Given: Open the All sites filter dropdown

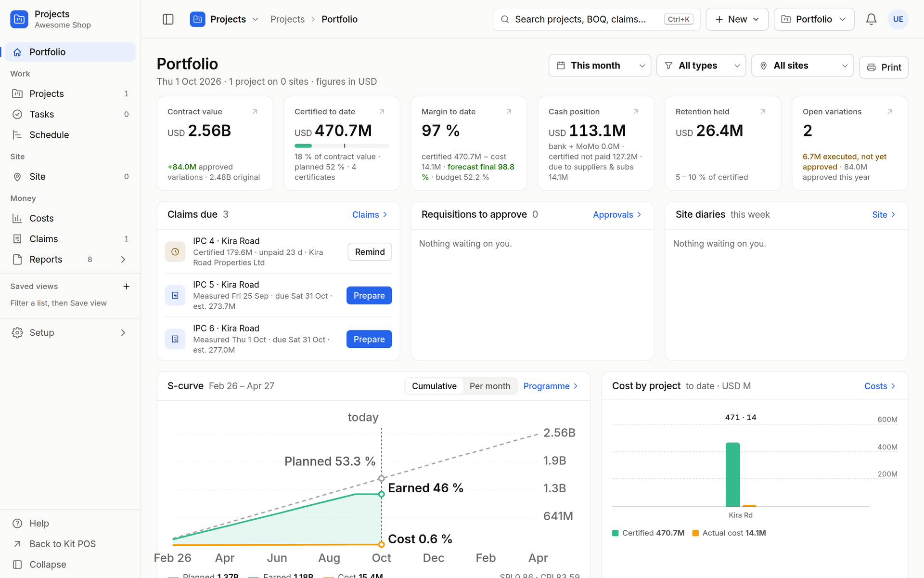Looking at the screenshot, I should (802, 66).
